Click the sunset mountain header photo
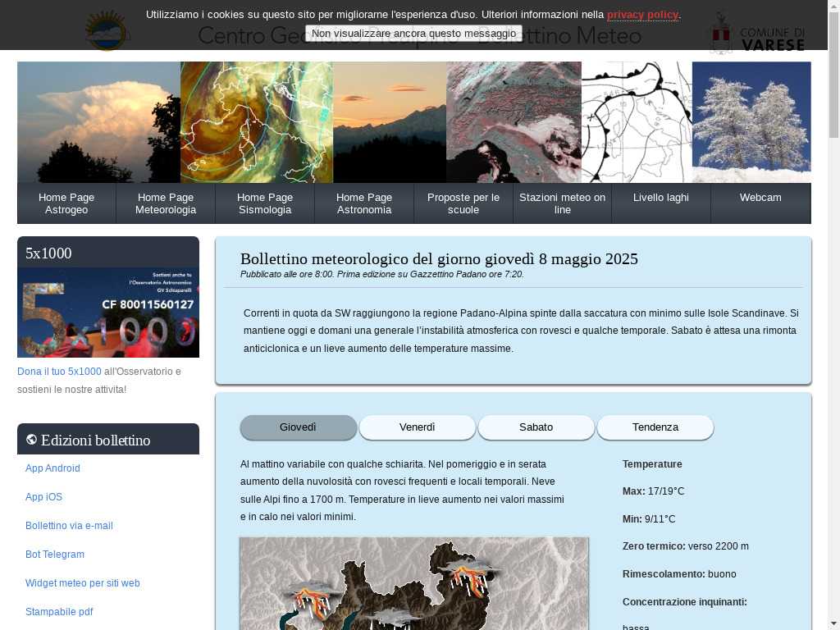 [390, 122]
